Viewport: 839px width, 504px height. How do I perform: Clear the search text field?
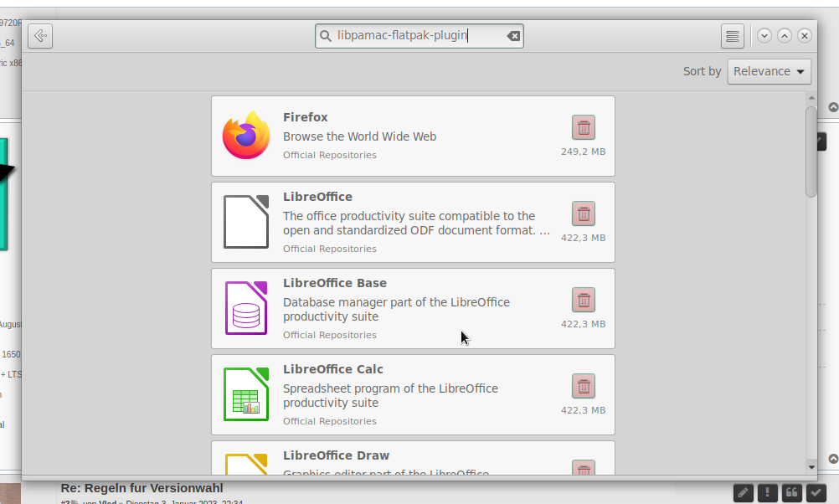pyautogui.click(x=513, y=36)
